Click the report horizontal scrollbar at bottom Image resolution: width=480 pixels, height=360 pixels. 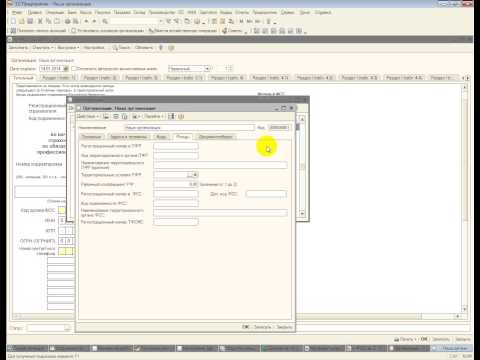point(237,316)
